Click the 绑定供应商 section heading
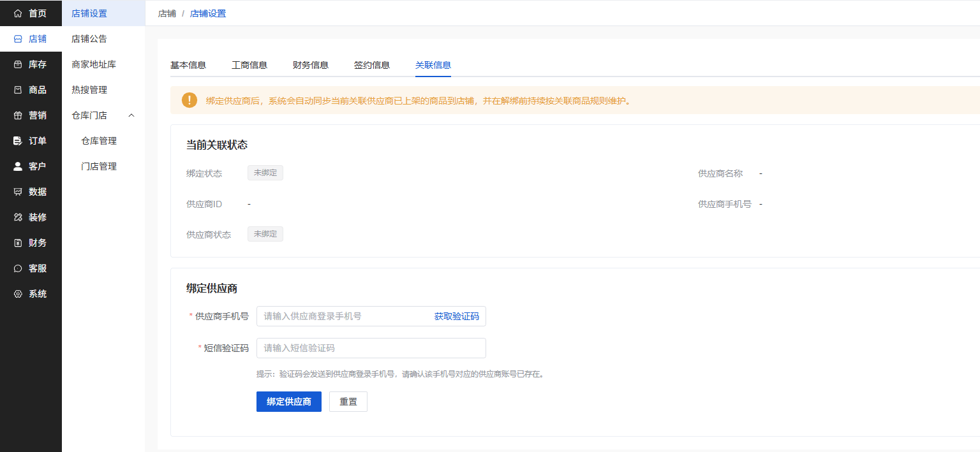Image resolution: width=980 pixels, height=452 pixels. coord(212,289)
